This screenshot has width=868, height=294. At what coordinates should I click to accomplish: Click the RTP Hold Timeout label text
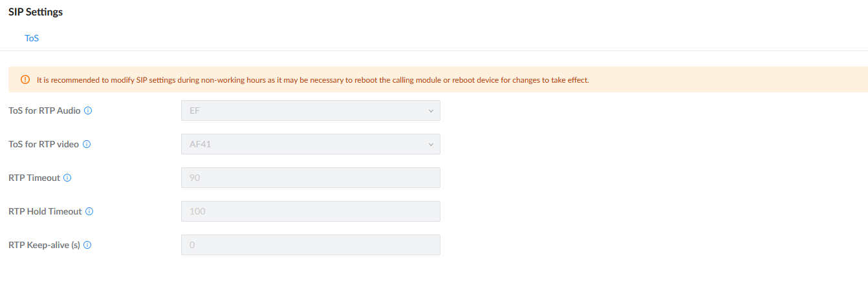(x=45, y=211)
